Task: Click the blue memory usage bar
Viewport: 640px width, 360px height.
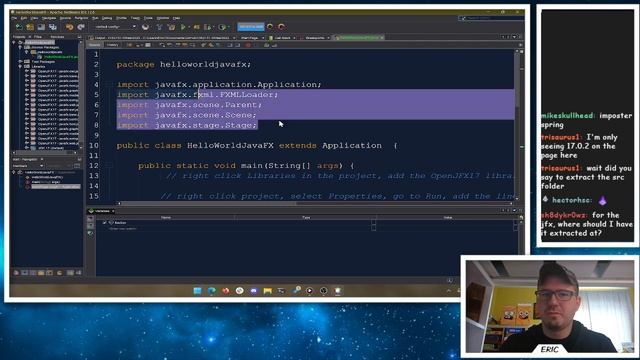Action: coord(251,27)
